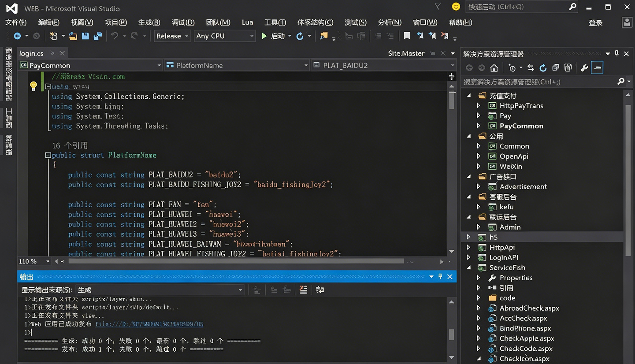Image resolution: width=635 pixels, height=364 pixels.
Task: Expand the ServiceFish project node
Action: point(469,267)
